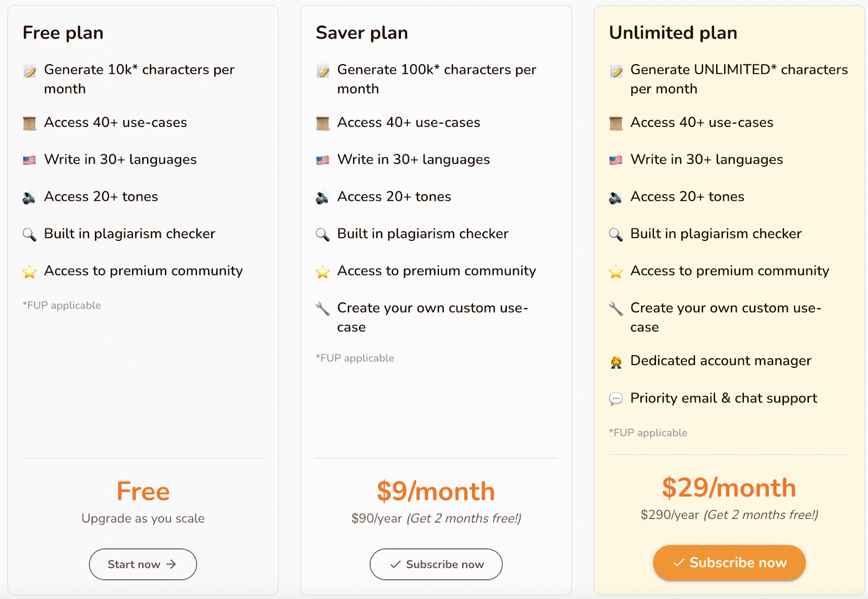
Task: Click the magnifier icon in Saver plan
Action: (x=323, y=234)
